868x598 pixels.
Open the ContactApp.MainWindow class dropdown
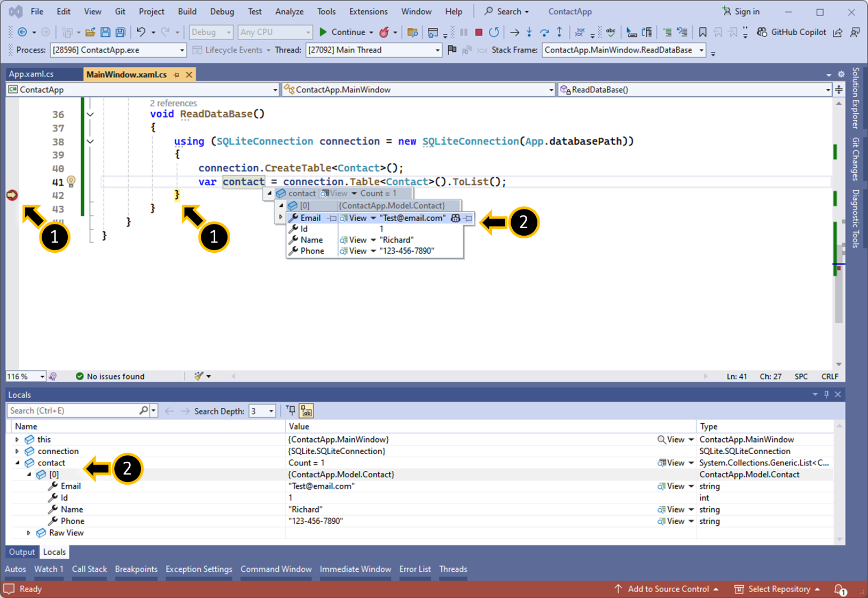click(x=419, y=89)
